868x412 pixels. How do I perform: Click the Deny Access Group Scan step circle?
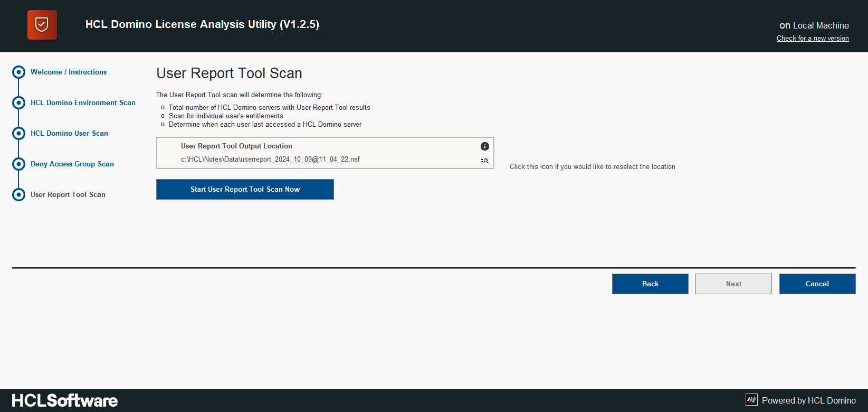pos(18,164)
